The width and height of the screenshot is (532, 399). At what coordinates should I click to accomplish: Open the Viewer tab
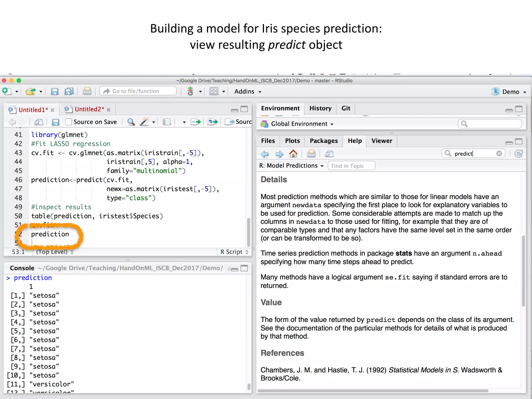click(382, 141)
